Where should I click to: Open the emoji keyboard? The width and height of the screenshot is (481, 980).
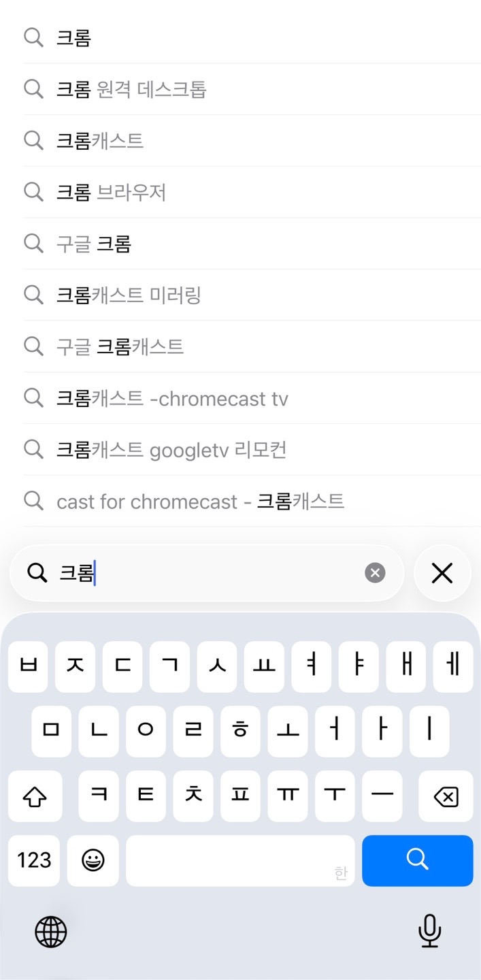click(93, 861)
